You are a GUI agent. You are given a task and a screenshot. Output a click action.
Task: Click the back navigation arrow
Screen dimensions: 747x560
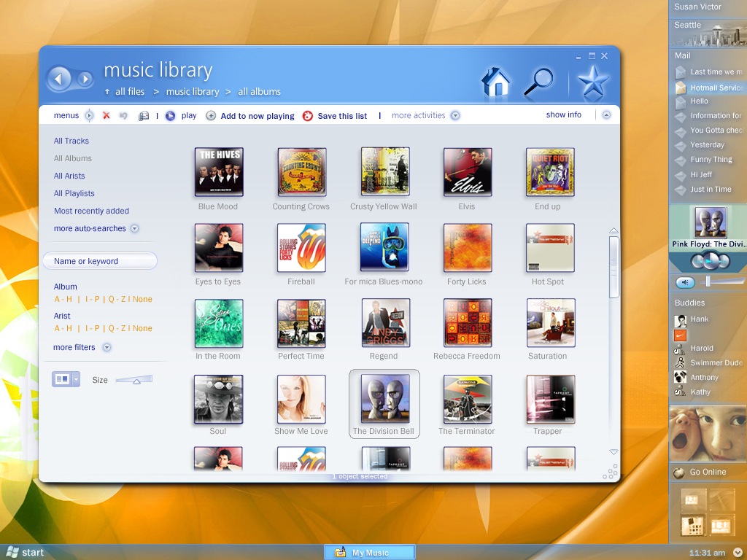point(59,79)
